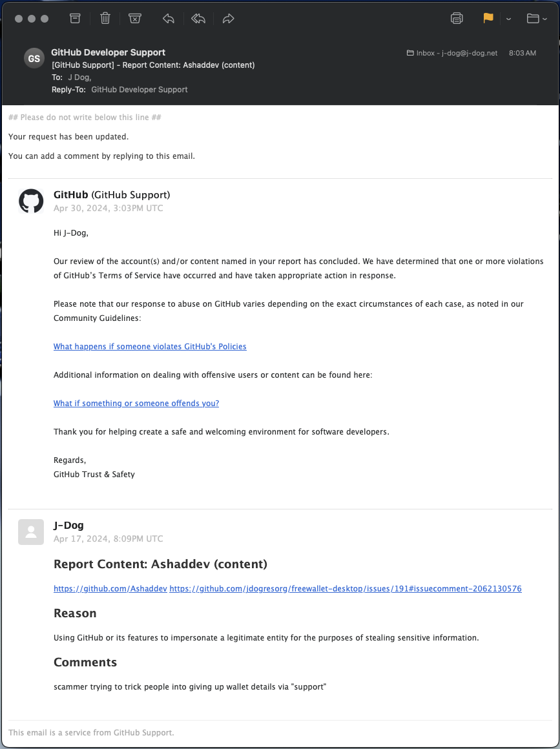Click the J Dog recipient in To field
Viewport: 560px width, 749px height.
(79, 77)
